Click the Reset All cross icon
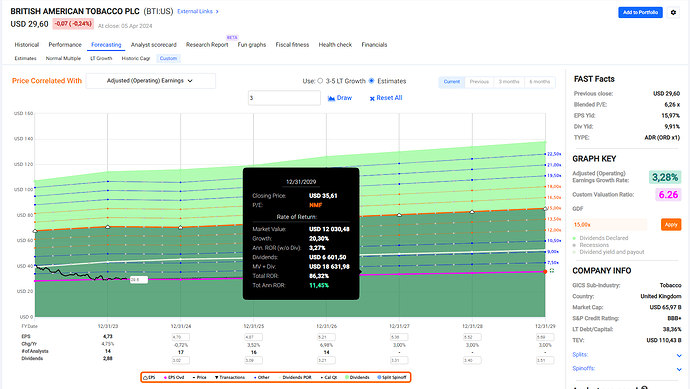Screen dimensions: 690x389 point(372,98)
